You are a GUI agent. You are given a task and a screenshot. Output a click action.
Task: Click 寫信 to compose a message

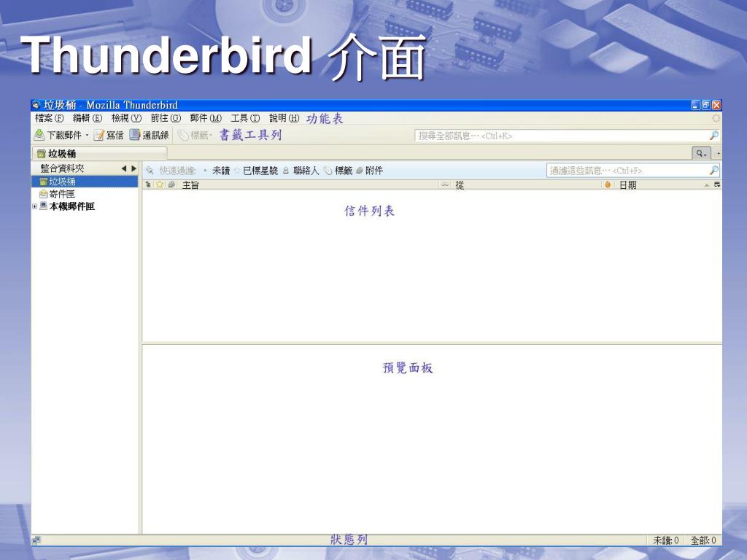(109, 135)
